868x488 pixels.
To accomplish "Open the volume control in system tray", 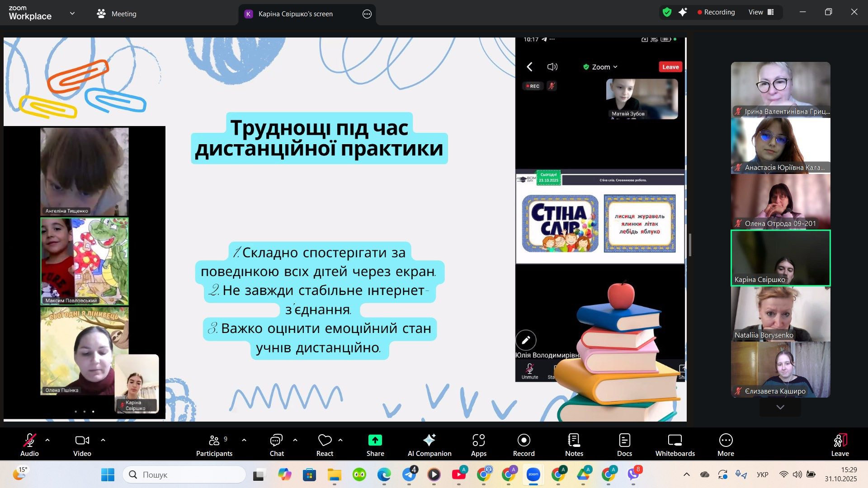I will pos(797,475).
